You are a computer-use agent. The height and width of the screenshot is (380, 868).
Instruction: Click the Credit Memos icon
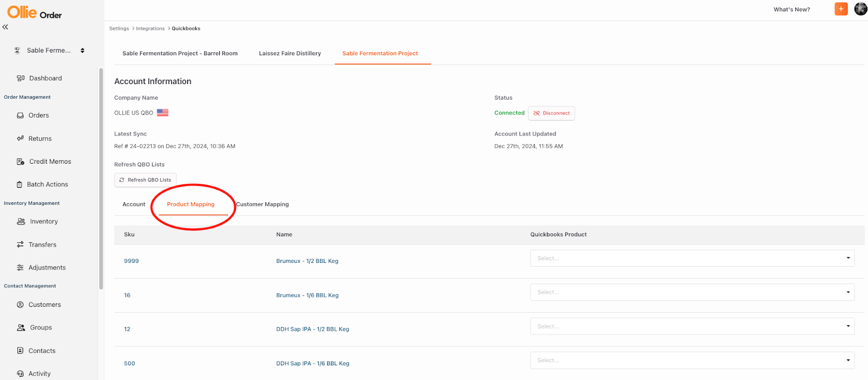click(x=21, y=162)
